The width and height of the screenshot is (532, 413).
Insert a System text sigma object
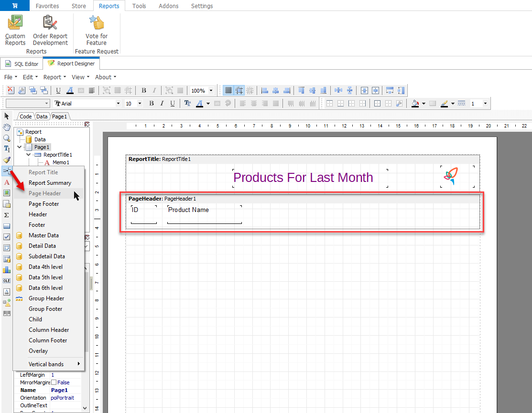pyautogui.click(x=7, y=215)
